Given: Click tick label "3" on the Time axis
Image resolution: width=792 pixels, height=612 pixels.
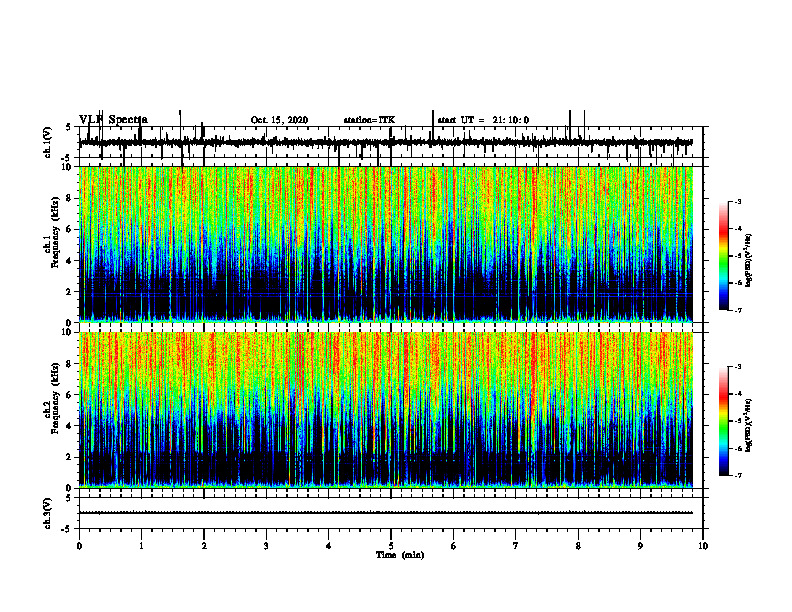Looking at the screenshot, I should tap(266, 546).
